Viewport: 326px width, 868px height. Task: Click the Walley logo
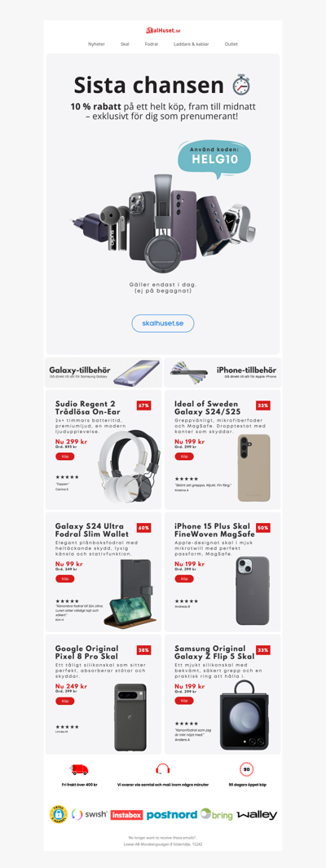[x=257, y=815]
